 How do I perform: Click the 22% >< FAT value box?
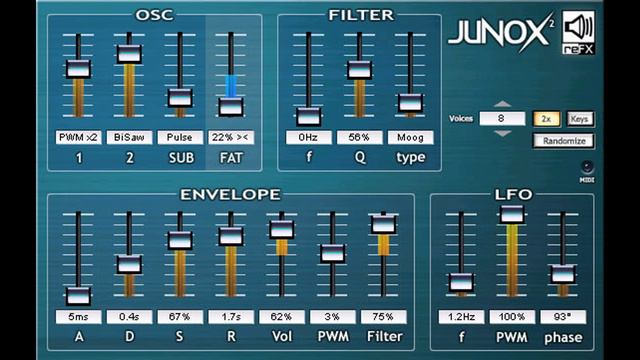point(231,138)
